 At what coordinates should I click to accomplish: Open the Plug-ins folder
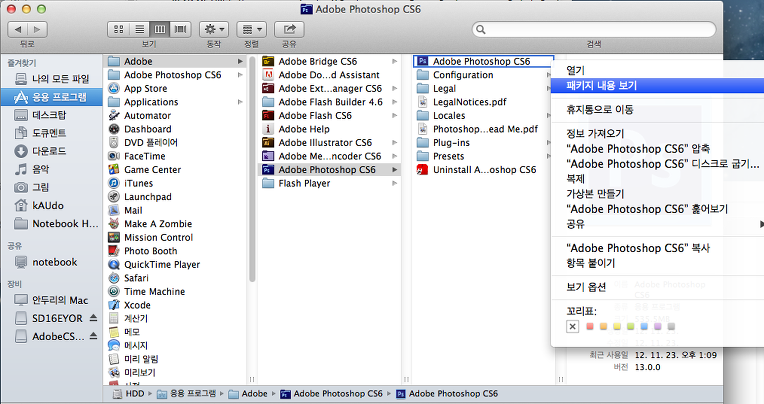pos(450,143)
